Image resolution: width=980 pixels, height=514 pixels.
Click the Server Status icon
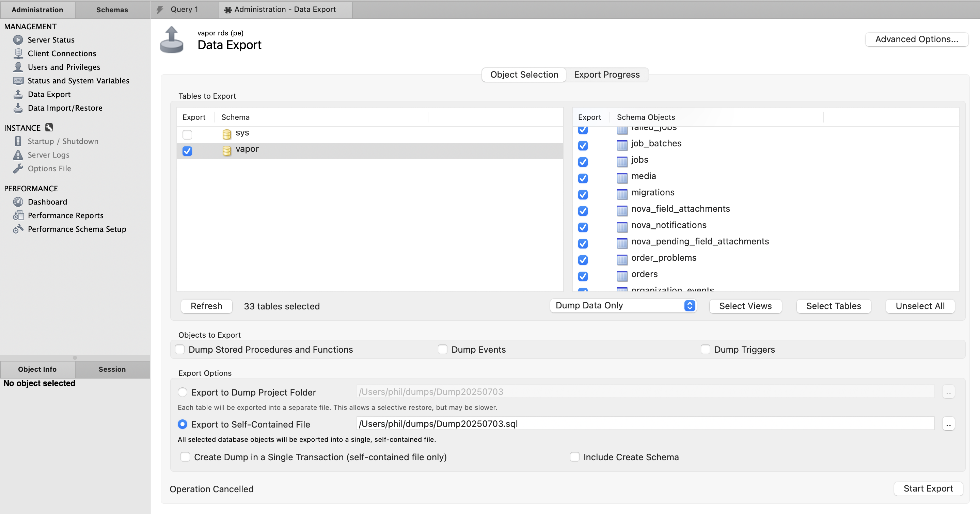(x=18, y=40)
